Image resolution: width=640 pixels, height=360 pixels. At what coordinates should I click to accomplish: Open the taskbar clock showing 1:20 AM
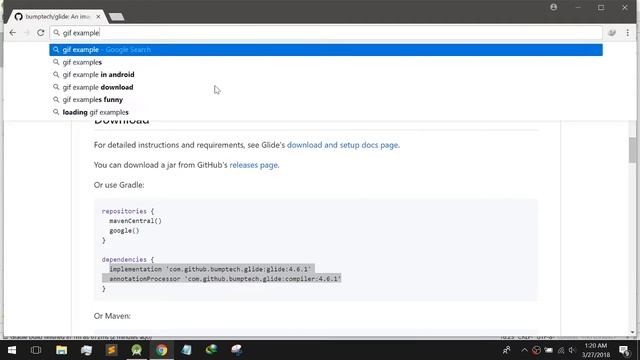596,350
